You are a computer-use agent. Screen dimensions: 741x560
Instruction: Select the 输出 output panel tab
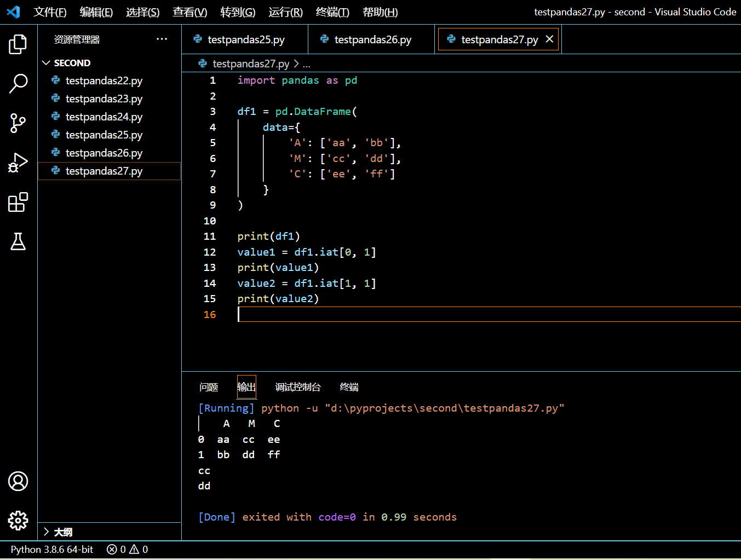(246, 387)
